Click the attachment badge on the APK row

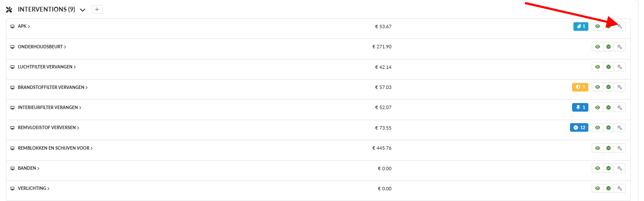tap(581, 27)
